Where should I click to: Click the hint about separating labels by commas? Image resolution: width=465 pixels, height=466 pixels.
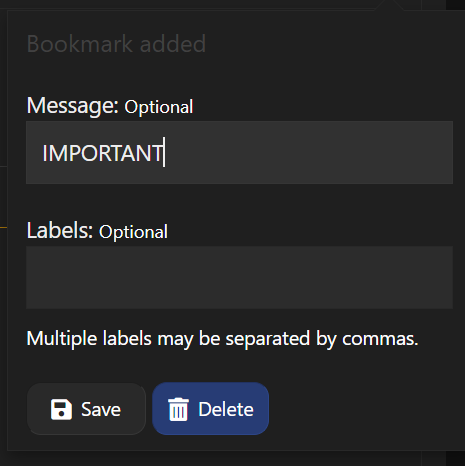[x=222, y=339]
